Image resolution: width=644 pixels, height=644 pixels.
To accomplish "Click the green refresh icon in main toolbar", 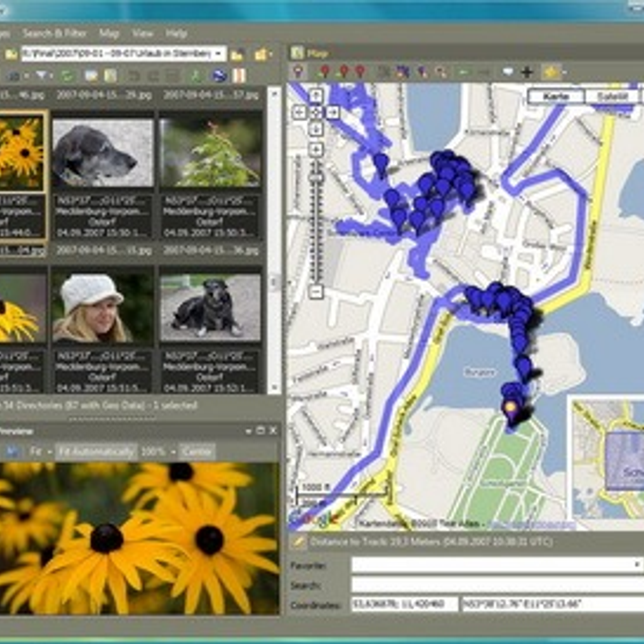I will tap(69, 76).
